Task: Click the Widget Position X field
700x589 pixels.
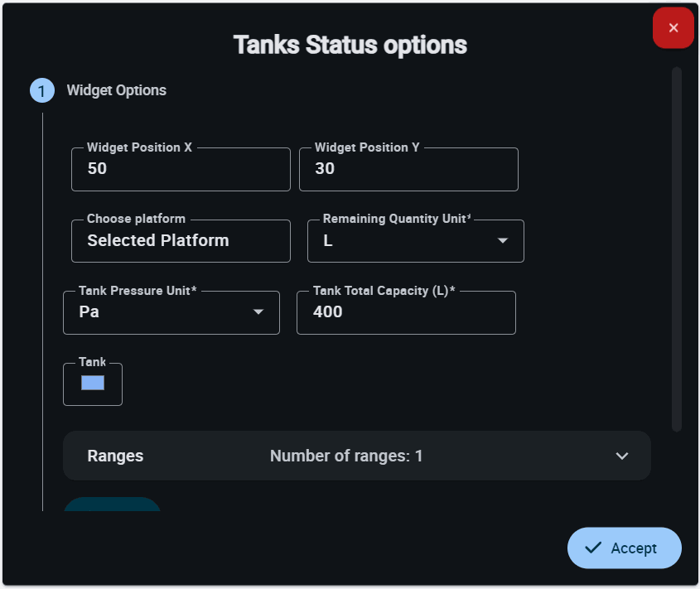Action: [x=181, y=169]
